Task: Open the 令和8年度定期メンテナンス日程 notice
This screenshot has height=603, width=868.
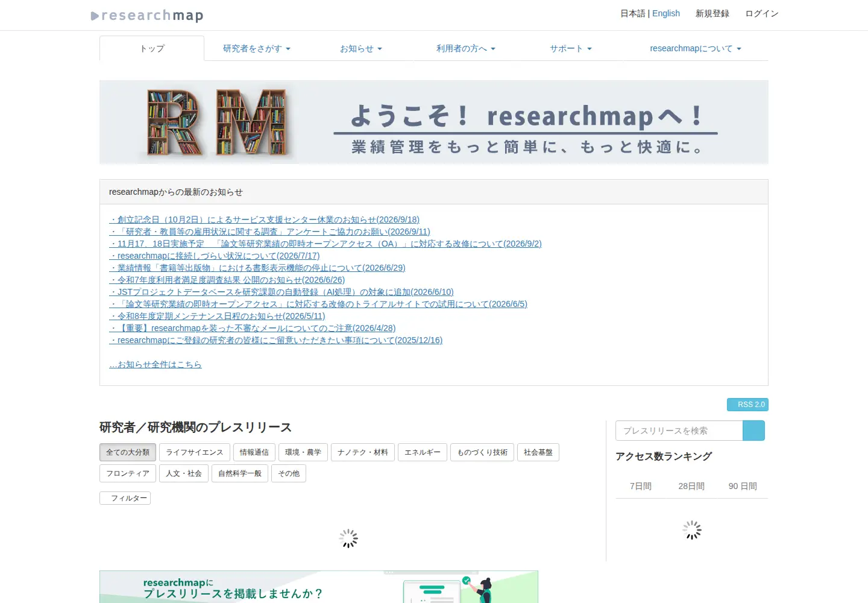Action: click(x=217, y=316)
